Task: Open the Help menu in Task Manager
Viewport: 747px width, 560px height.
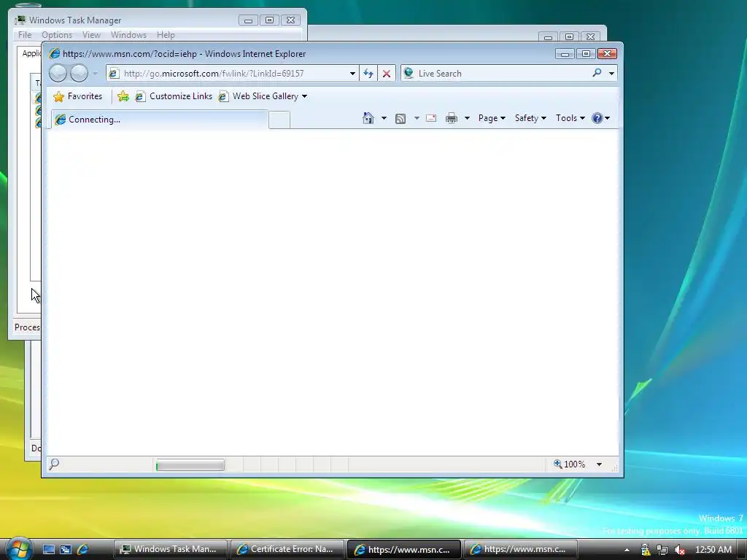Action: point(166,35)
